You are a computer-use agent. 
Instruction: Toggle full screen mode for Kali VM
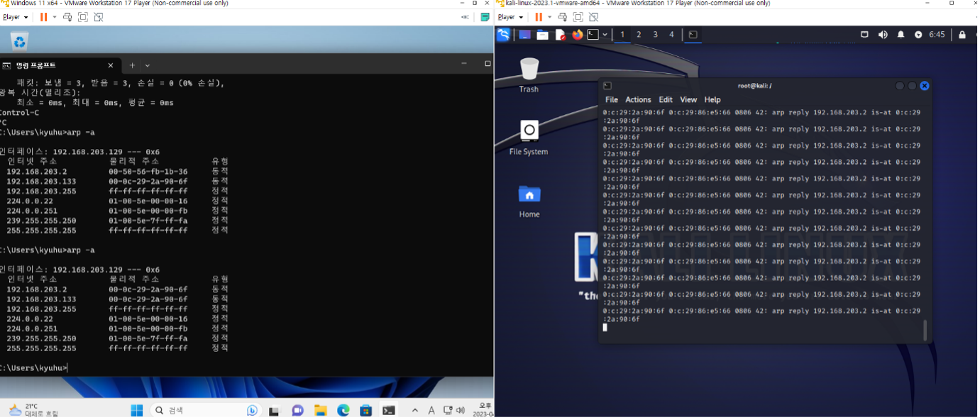(578, 17)
